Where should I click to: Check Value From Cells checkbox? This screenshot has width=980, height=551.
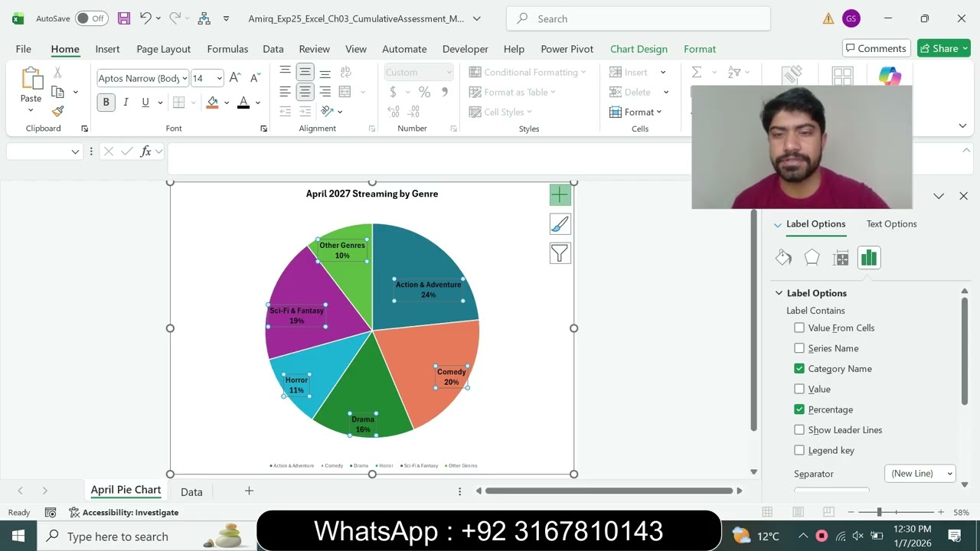[x=799, y=328]
